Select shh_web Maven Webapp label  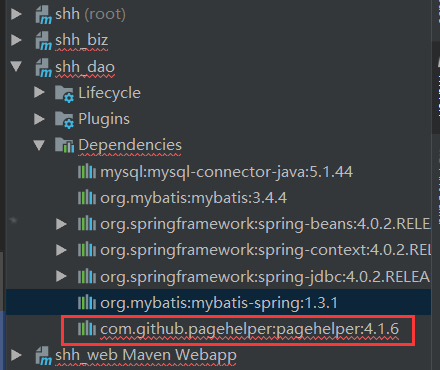click(x=146, y=355)
